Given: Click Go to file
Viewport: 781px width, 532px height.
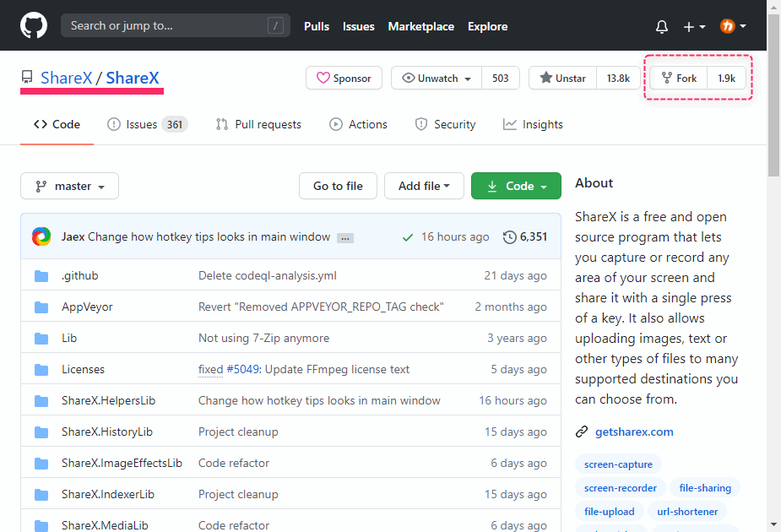Looking at the screenshot, I should [338, 186].
